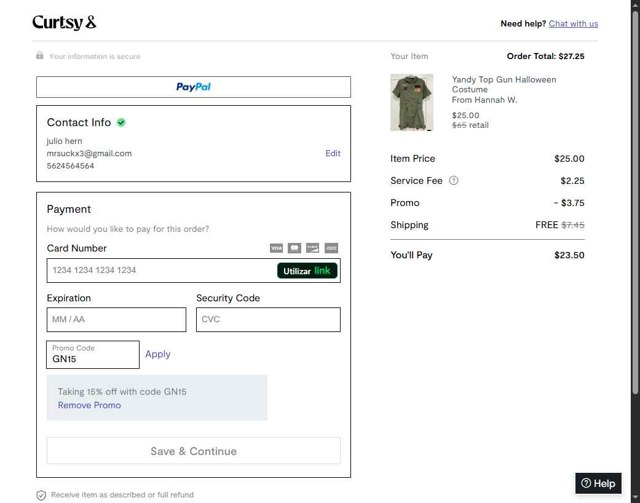
Task: Click the lock secure icon
Action: point(40,55)
